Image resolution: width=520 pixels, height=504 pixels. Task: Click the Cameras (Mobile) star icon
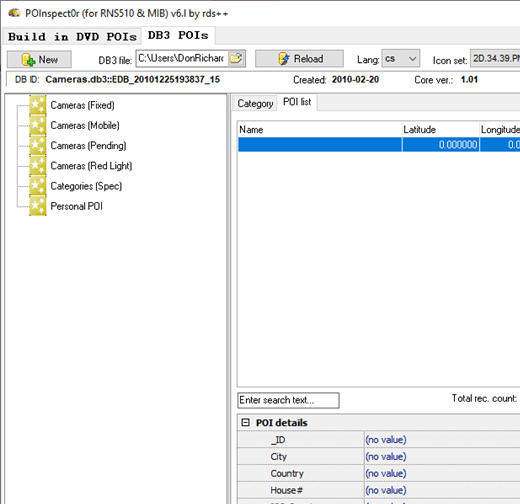[38, 125]
